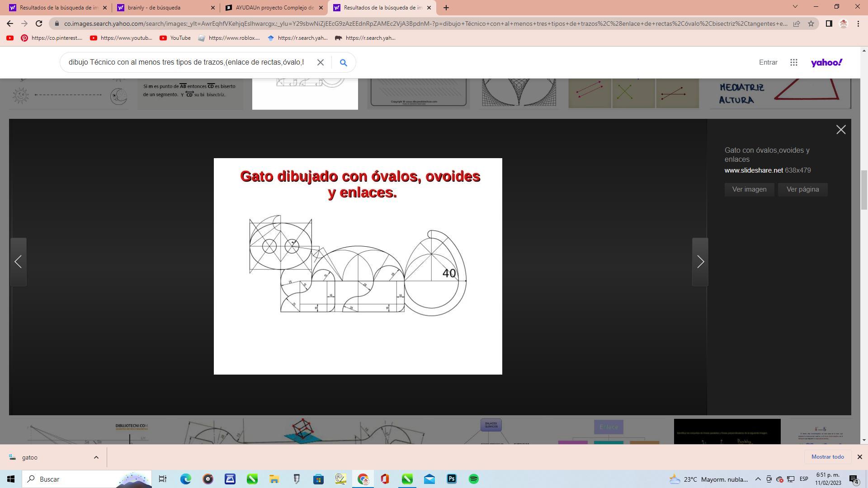Open the weather widget showing 23°C
The image size is (868, 488).
coord(709,479)
